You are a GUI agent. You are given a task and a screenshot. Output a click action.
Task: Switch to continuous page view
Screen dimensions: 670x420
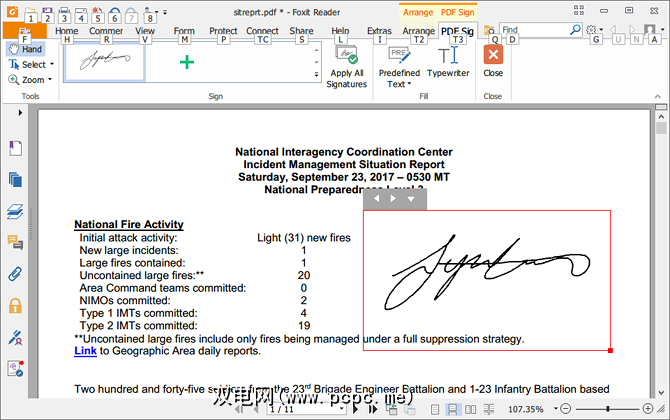tap(452, 409)
